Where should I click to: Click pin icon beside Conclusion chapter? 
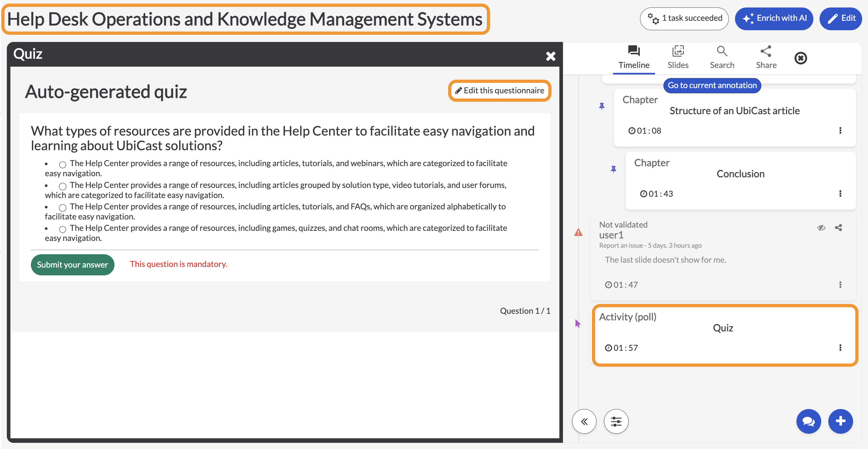pyautogui.click(x=613, y=169)
